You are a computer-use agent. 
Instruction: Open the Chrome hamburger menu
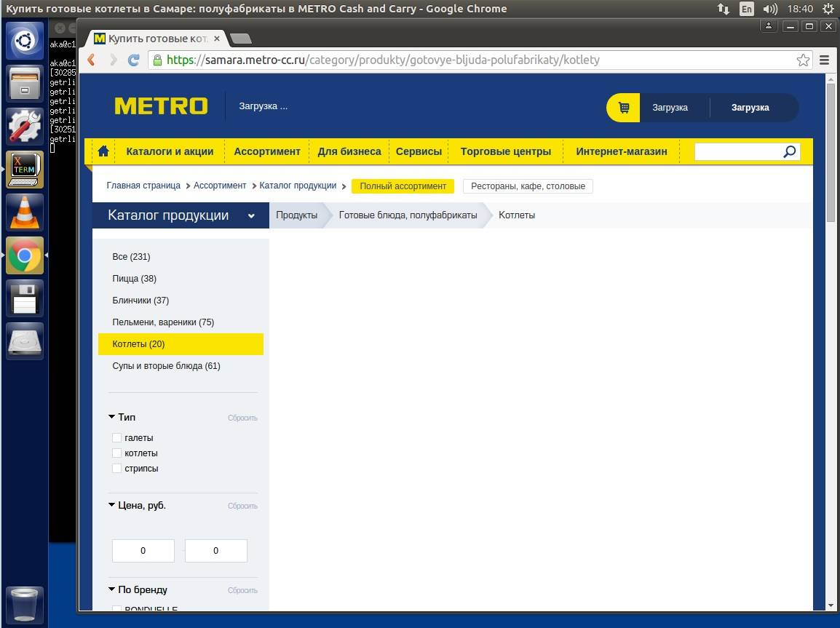(824, 60)
